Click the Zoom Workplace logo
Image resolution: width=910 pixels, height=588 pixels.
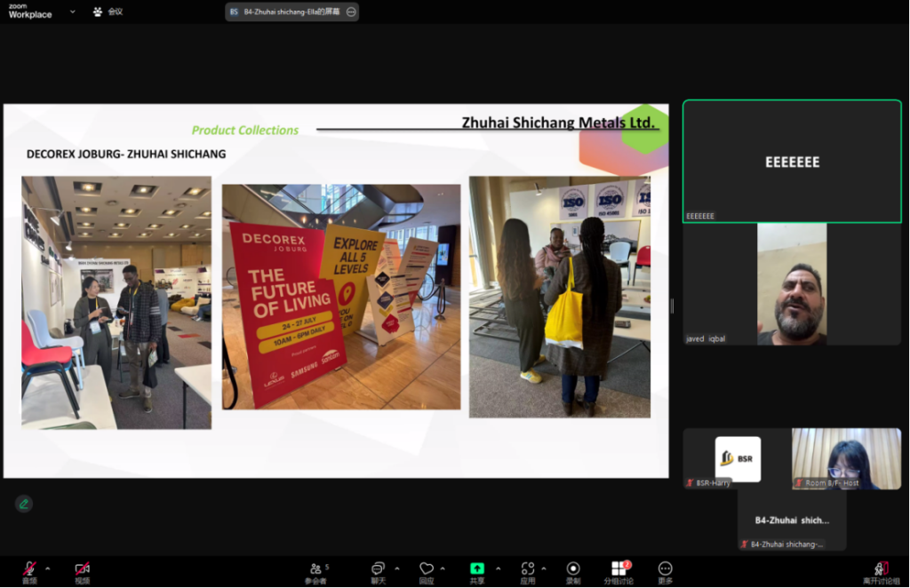(30, 11)
